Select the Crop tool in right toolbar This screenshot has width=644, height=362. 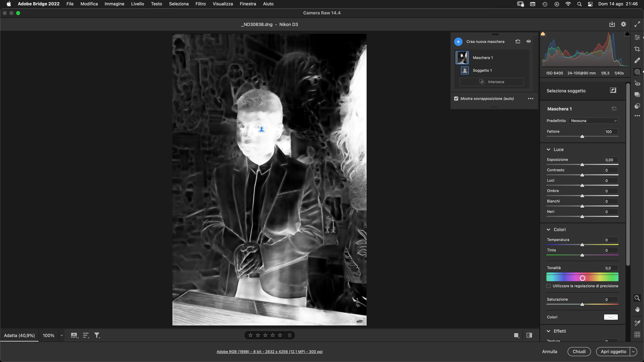(637, 49)
